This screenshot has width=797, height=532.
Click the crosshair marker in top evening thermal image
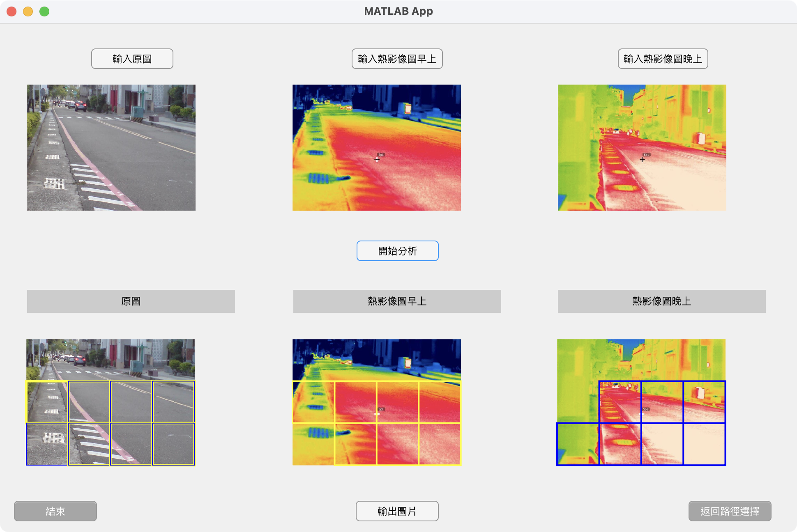643,159
